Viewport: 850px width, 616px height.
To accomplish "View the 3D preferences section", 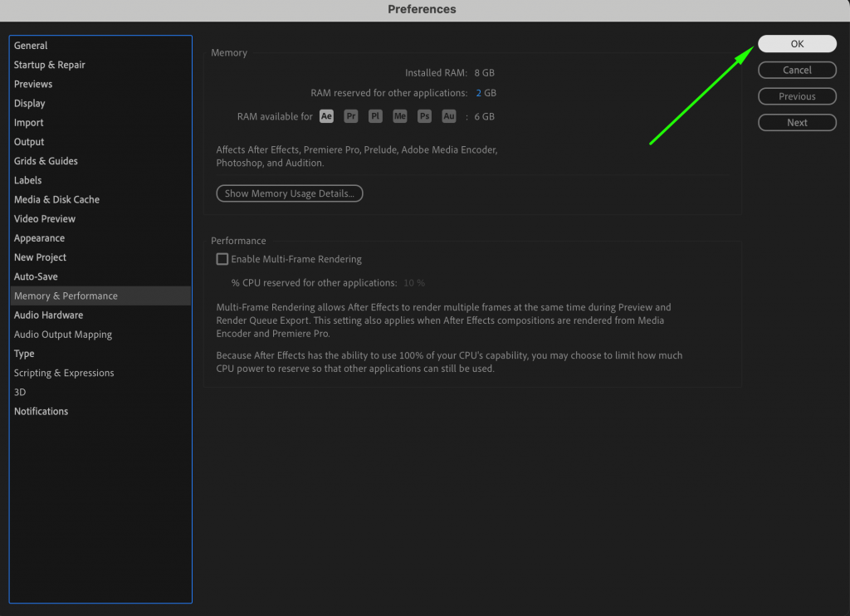I will coord(20,392).
